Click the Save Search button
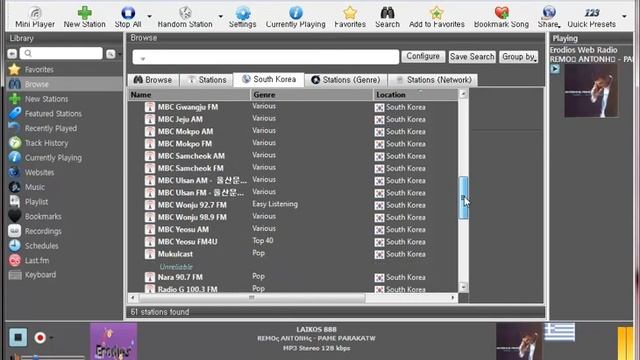Viewport: 640px width, 360px height. click(x=472, y=57)
